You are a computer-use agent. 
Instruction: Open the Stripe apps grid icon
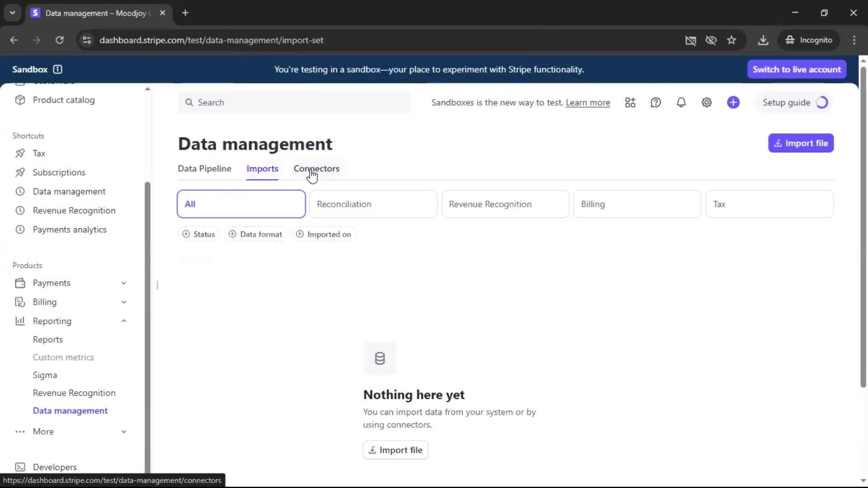[630, 103]
